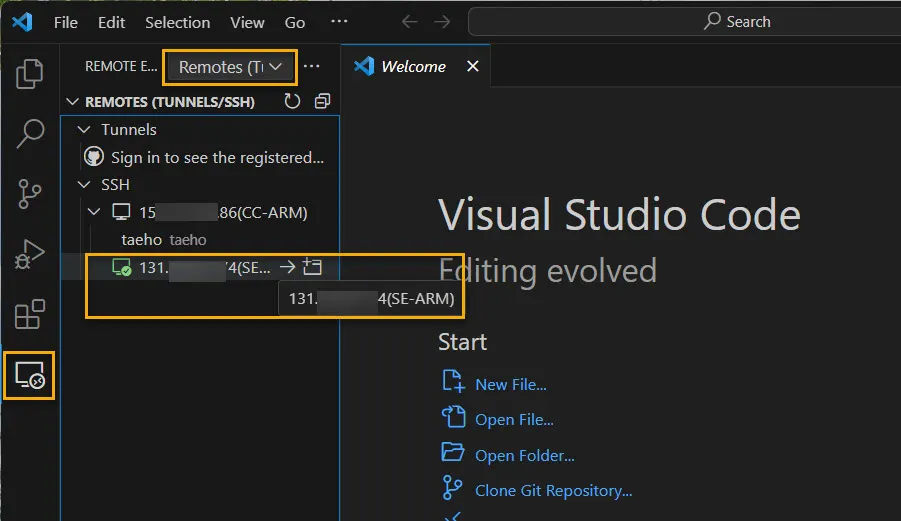Open Remote Explorer more actions menu
This screenshot has width=901, height=521.
(x=311, y=67)
